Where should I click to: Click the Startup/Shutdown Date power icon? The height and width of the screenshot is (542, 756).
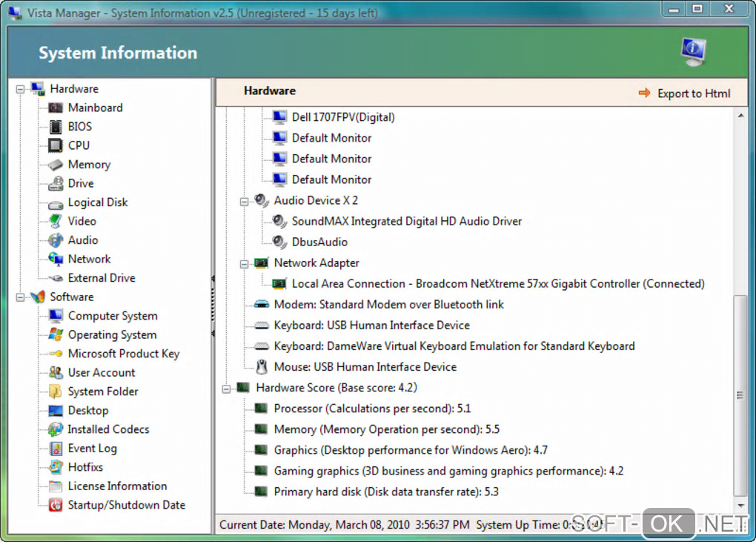point(56,505)
